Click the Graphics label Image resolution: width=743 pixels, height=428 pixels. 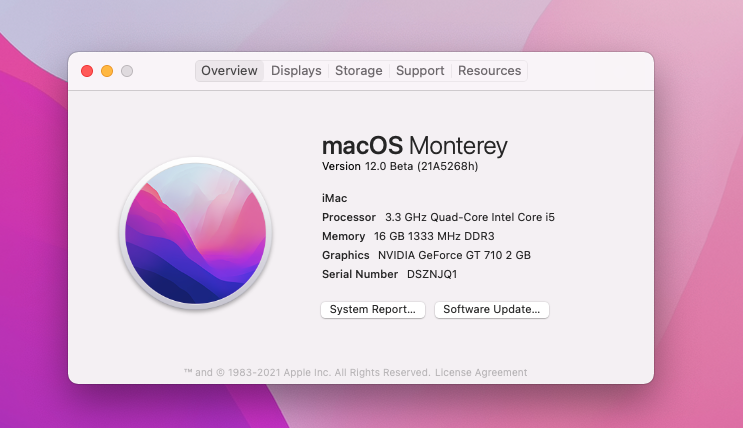point(345,255)
